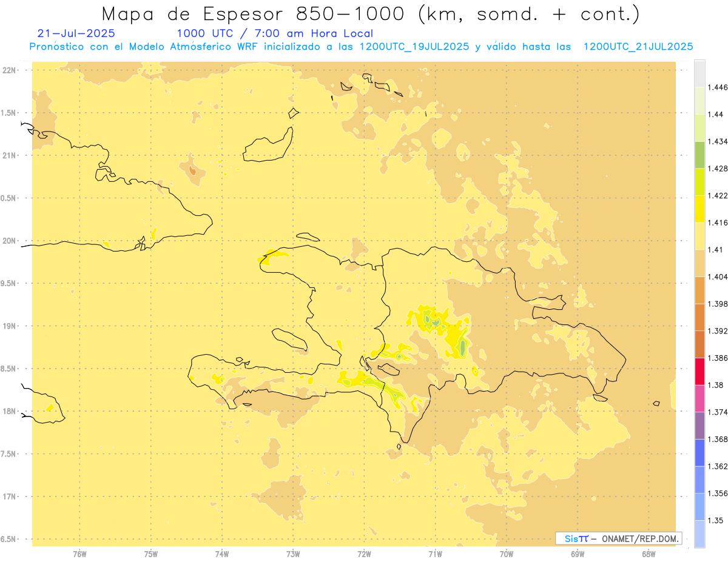Click the '1.44' colorbar value
This screenshot has width=728, height=562.
pos(716,115)
